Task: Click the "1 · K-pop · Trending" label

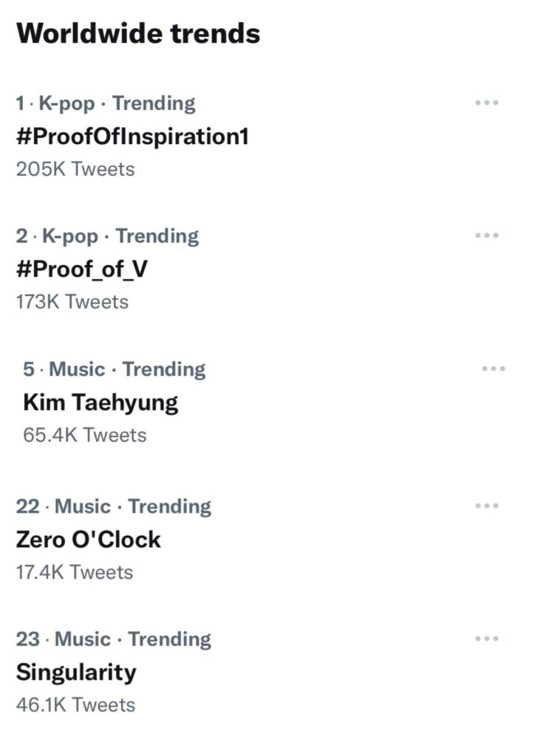Action: point(106,103)
